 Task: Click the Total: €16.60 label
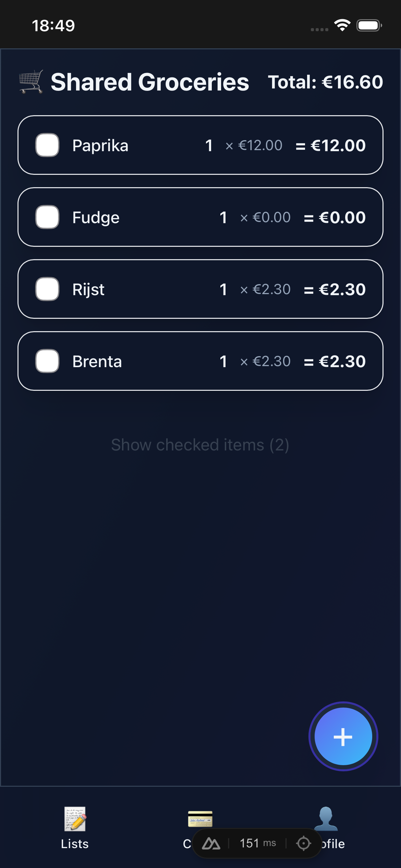pyautogui.click(x=325, y=82)
